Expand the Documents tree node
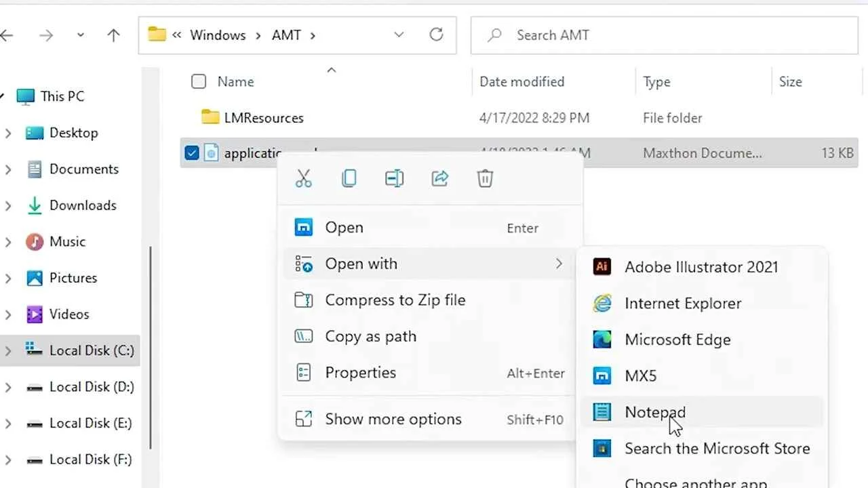868x488 pixels. pos(8,169)
